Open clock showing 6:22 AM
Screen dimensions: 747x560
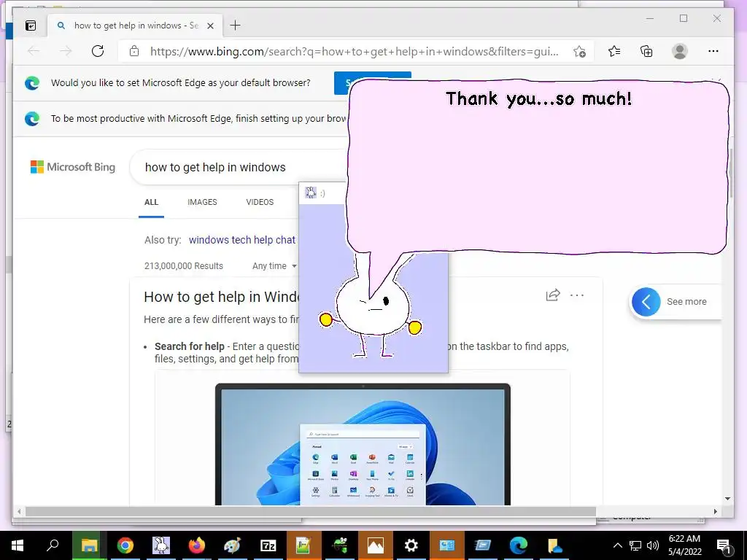[684, 545]
